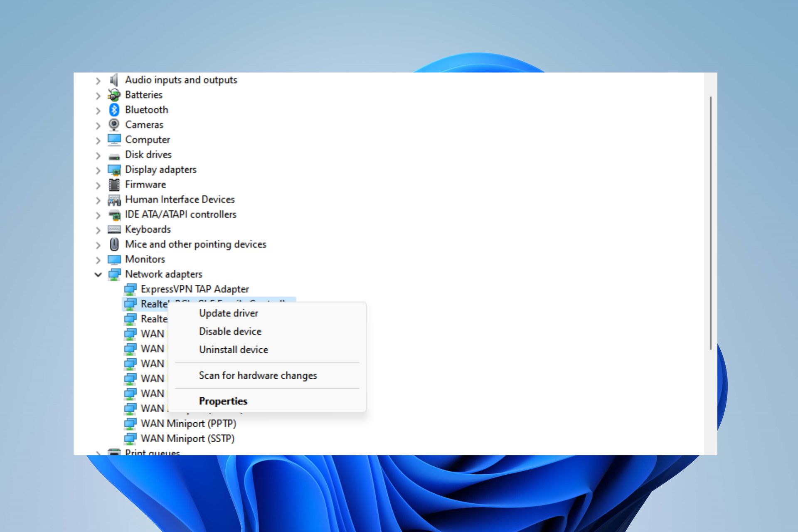This screenshot has height=532, width=798.
Task: Choose Scan for hardware changes
Action: point(267,375)
